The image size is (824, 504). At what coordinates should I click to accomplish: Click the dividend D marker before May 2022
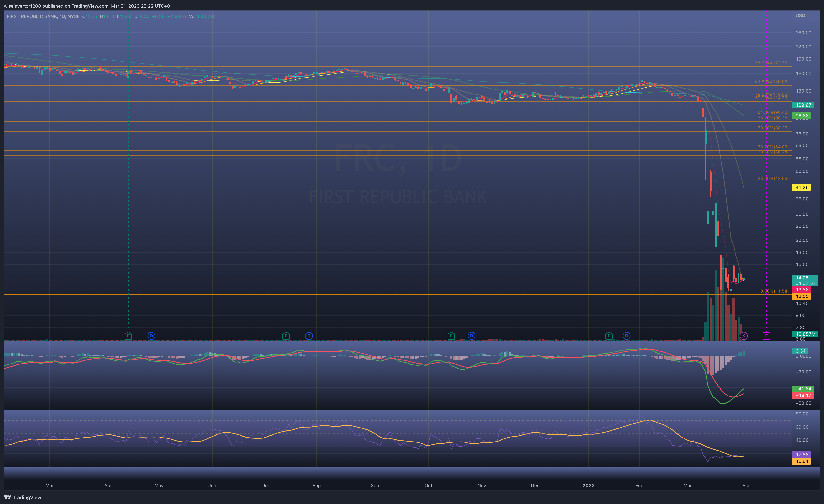coord(151,336)
